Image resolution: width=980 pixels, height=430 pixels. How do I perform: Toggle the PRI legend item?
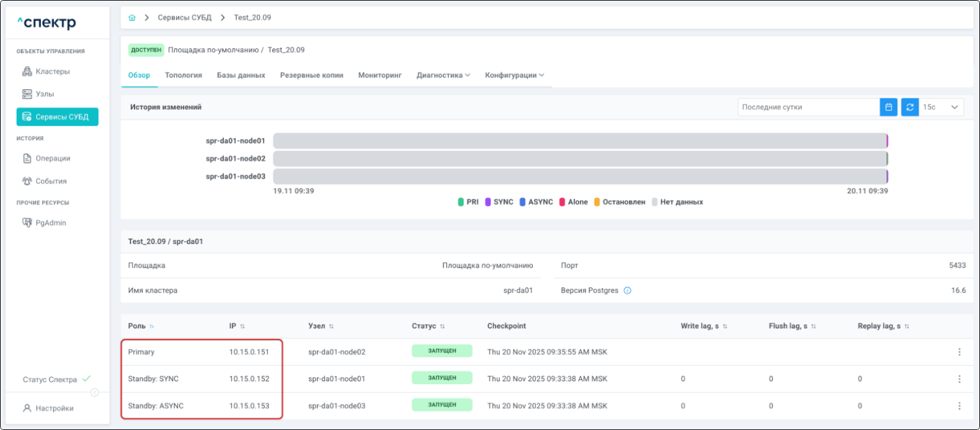(468, 202)
